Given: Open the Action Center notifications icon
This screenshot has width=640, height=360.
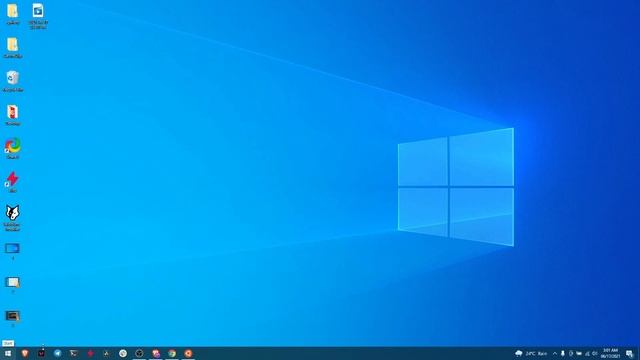Looking at the screenshot, I should (629, 353).
